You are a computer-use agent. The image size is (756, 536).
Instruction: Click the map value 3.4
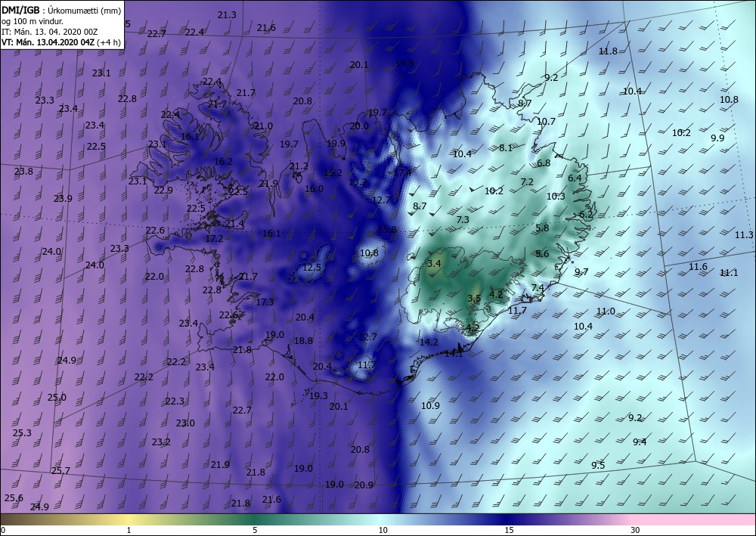click(435, 263)
